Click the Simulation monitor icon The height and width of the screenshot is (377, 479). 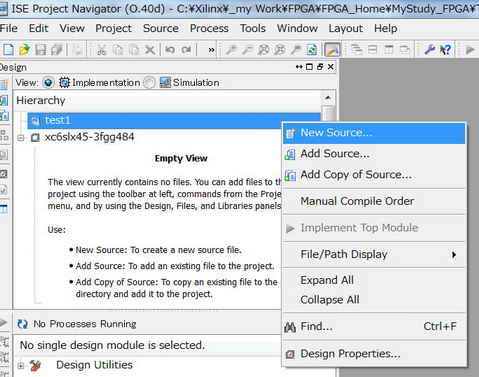tap(165, 82)
